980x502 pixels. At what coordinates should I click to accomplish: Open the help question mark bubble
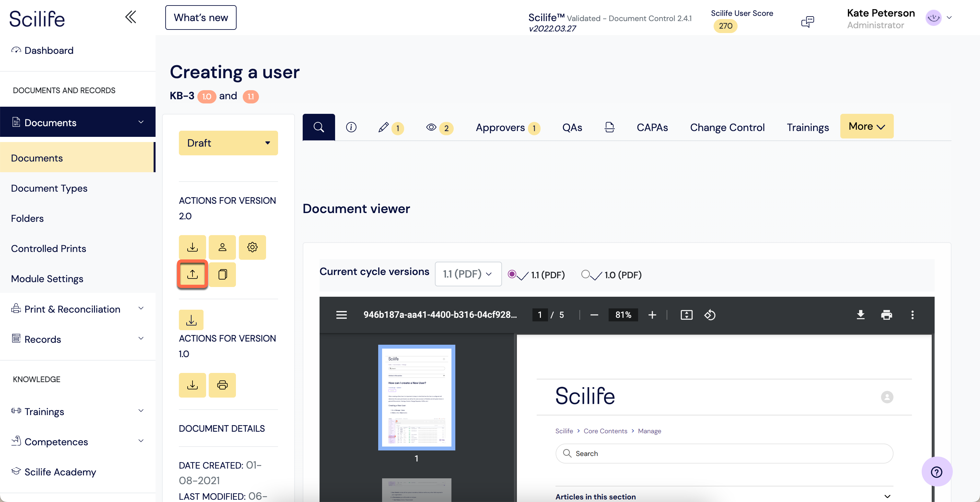(936, 472)
